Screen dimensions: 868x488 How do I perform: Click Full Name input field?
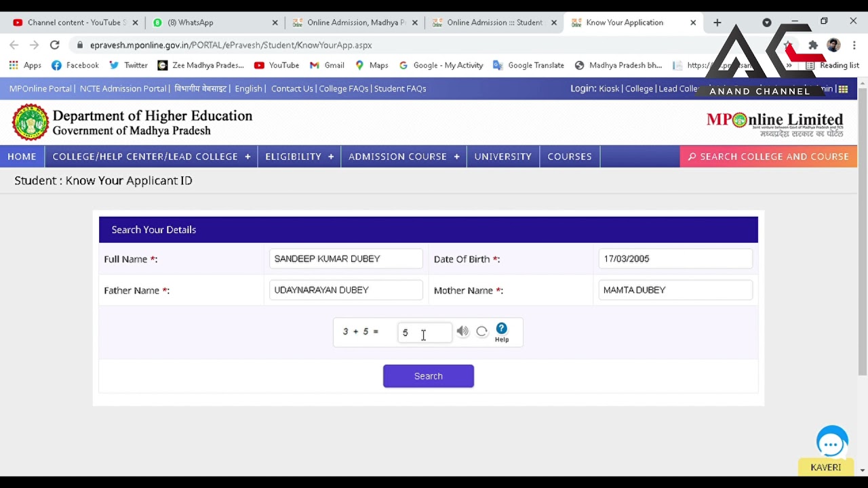[346, 259]
